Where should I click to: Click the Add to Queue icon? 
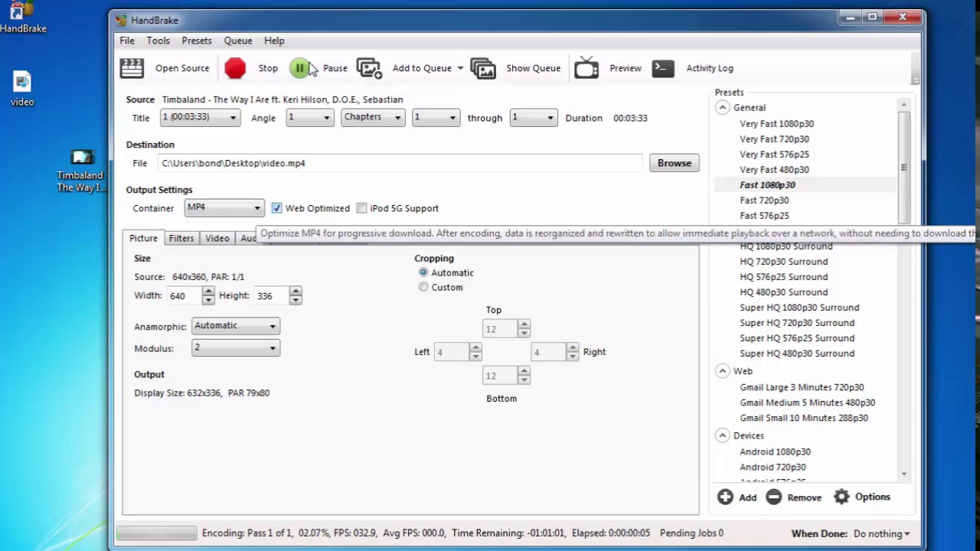[369, 68]
